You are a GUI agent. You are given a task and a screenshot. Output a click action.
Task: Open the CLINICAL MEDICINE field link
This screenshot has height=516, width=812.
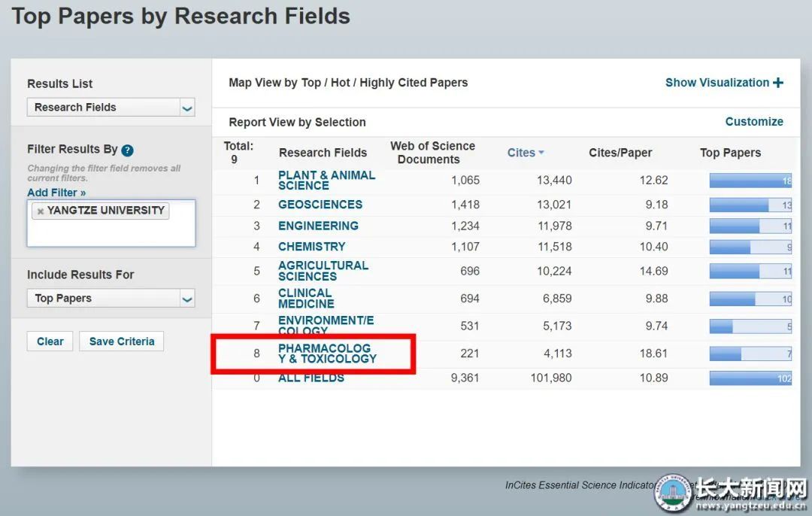(x=305, y=299)
